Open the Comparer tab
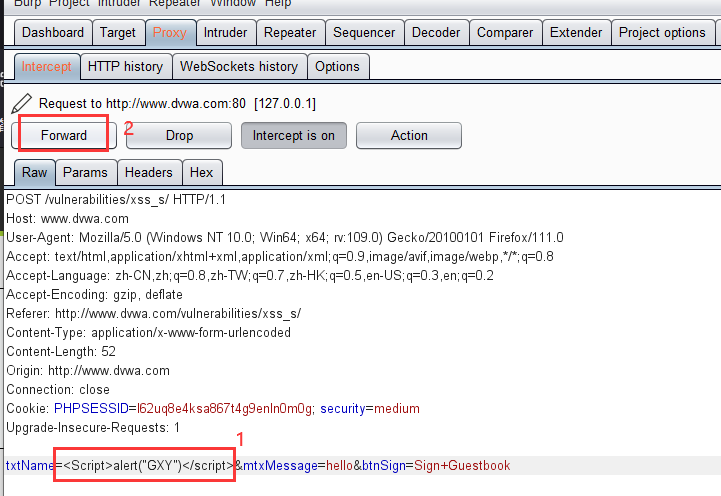This screenshot has height=496, width=721. (x=505, y=33)
